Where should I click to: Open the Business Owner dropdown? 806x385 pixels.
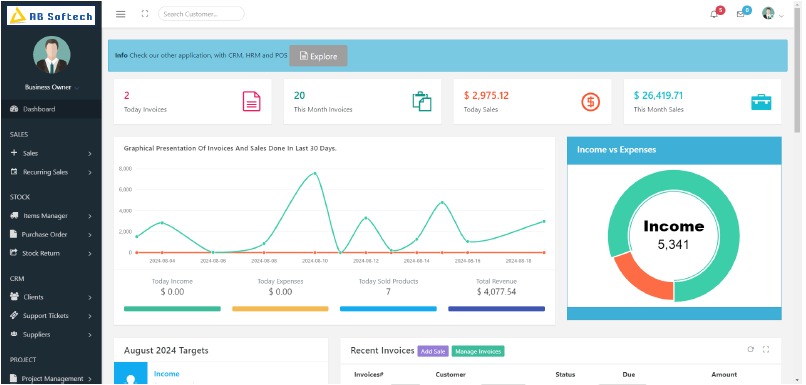(51, 87)
